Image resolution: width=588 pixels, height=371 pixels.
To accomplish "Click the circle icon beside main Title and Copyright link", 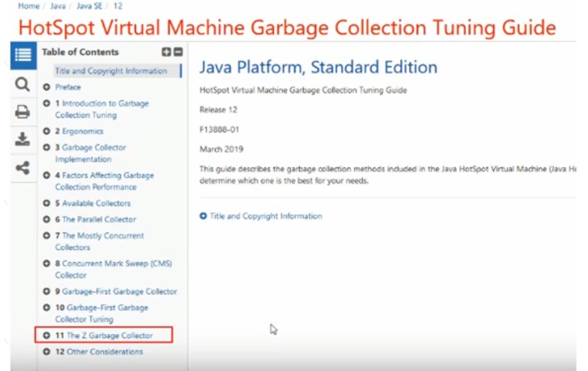I will point(203,216).
